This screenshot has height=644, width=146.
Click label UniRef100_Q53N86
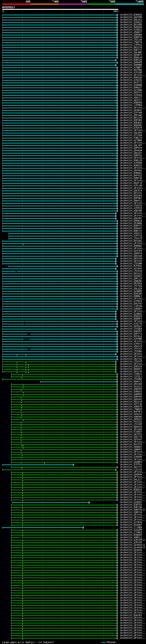[131, 223]
